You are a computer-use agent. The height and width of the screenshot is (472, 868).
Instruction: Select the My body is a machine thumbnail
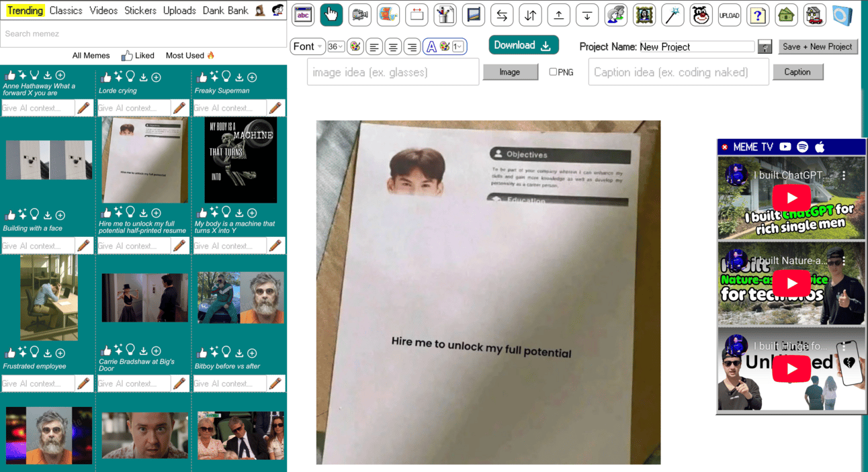coord(241,160)
